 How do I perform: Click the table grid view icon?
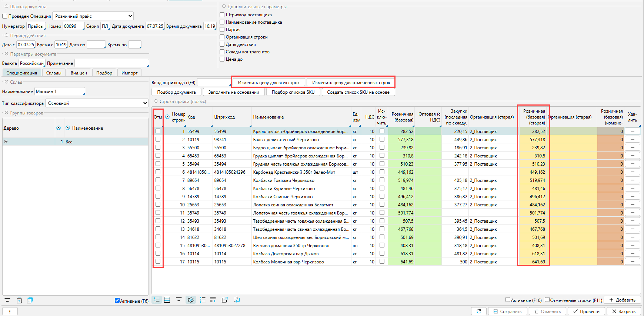167,300
